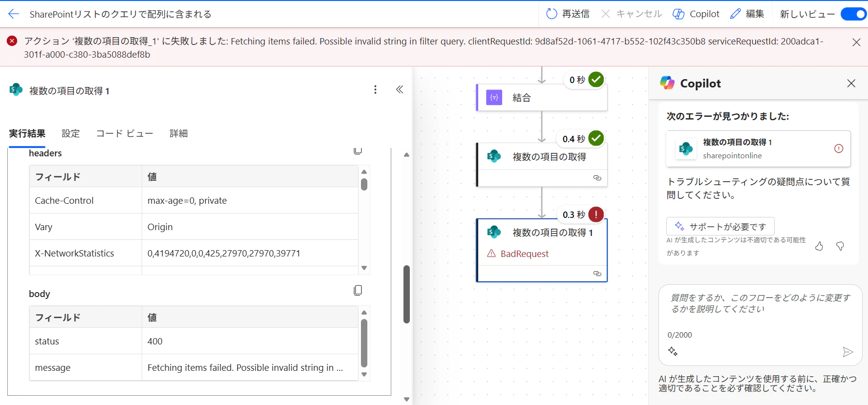Image resolution: width=868 pixels, height=405 pixels.
Task: Select the 複数の項目の取得 1 failed card
Action: point(542,250)
